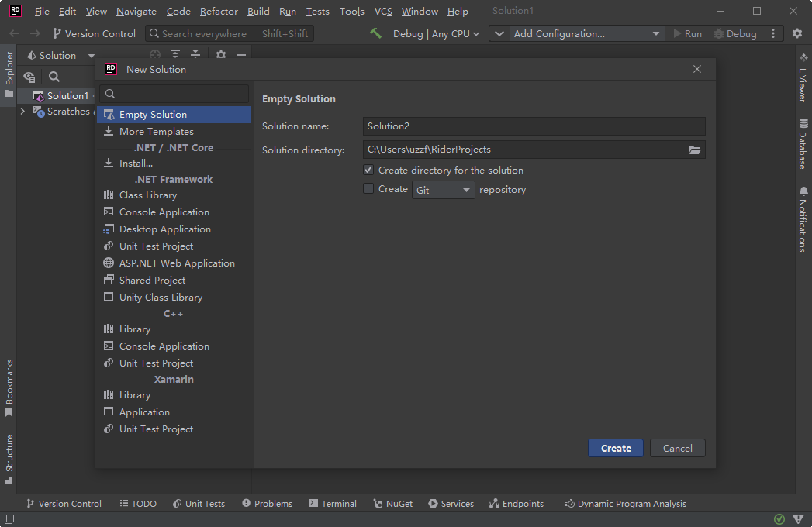812x527 pixels.
Task: Open the Debug | Any CPU configuration dropdown
Action: [436, 33]
